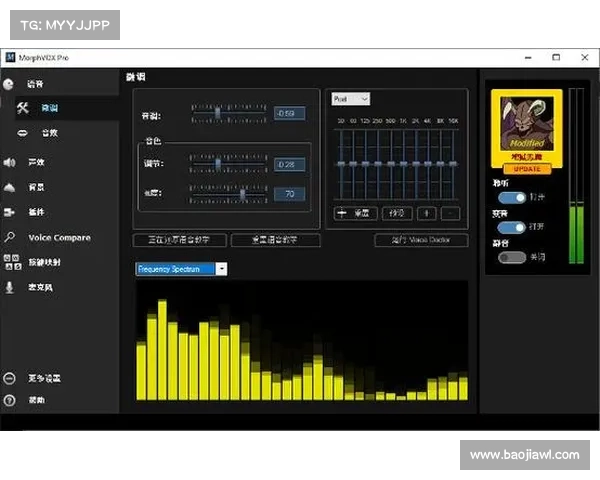
Task: Click the green audio level meter
Action: point(576,176)
